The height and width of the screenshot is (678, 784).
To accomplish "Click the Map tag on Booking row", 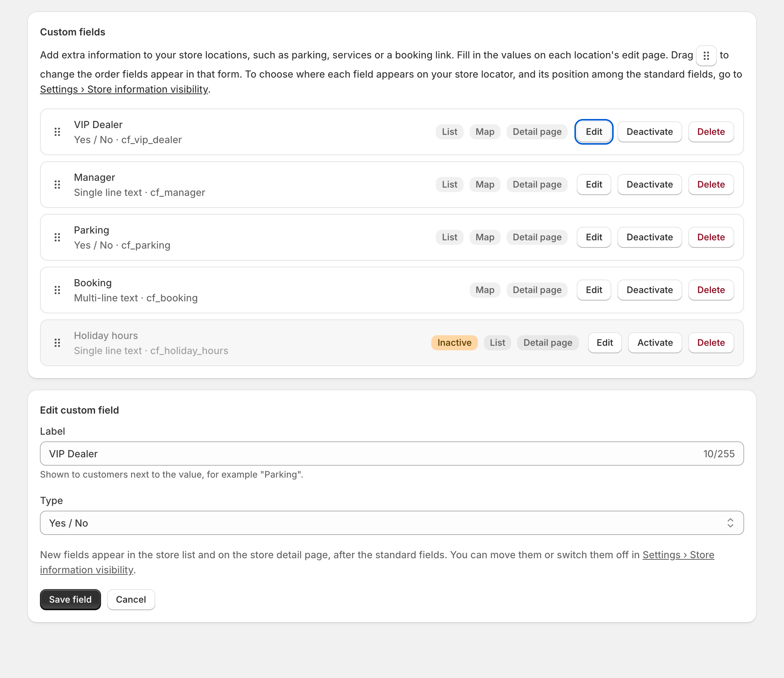I will [x=485, y=290].
